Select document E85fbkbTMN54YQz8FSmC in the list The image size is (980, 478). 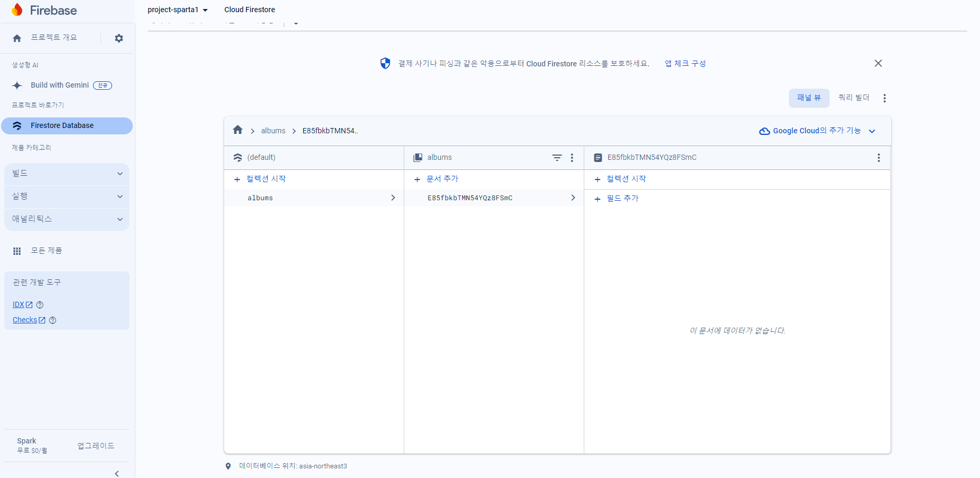pos(494,198)
